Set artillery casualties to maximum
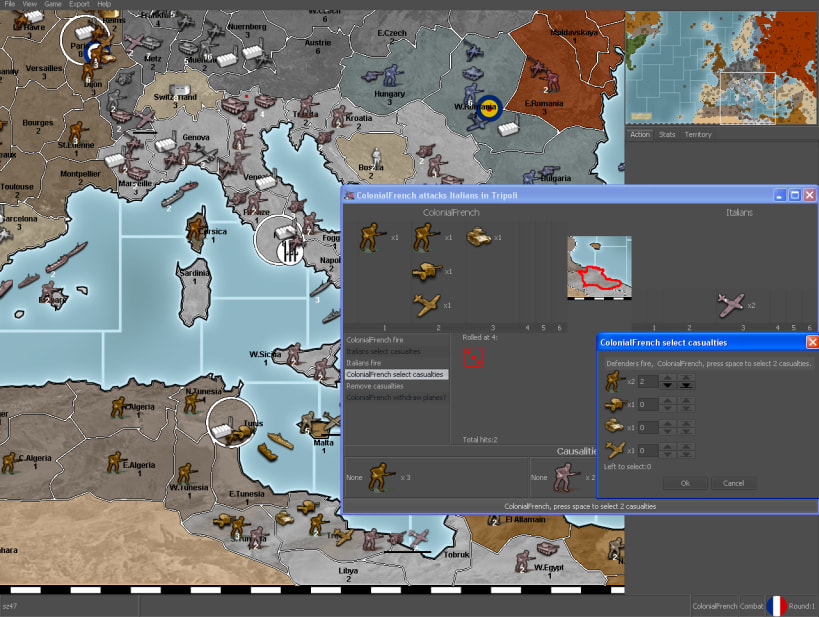The height and width of the screenshot is (617, 819). 686,401
